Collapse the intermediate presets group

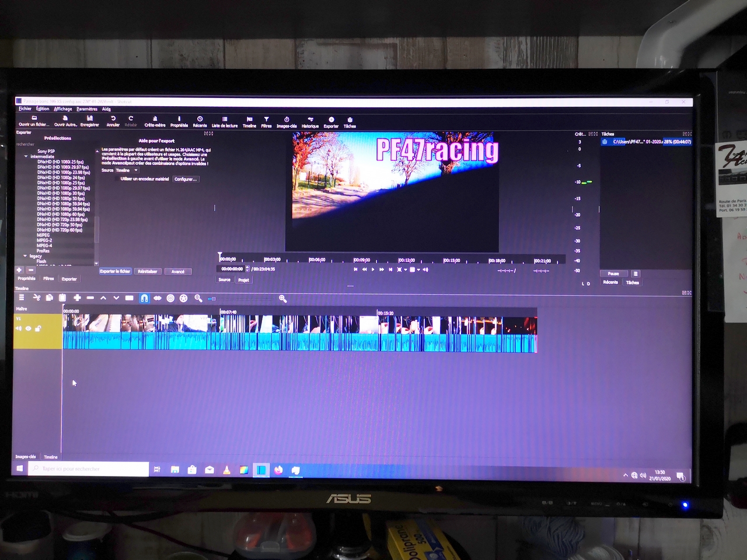click(26, 156)
